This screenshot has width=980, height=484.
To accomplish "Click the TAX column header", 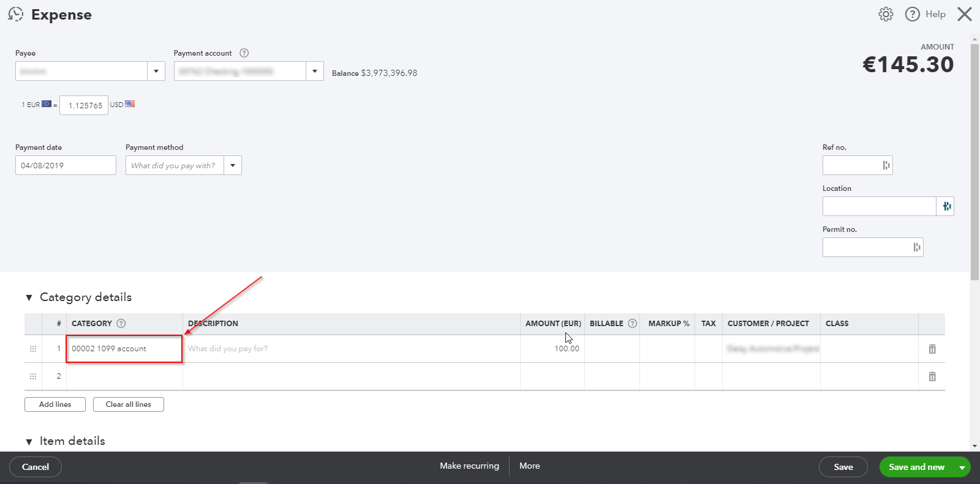I will coord(708,323).
